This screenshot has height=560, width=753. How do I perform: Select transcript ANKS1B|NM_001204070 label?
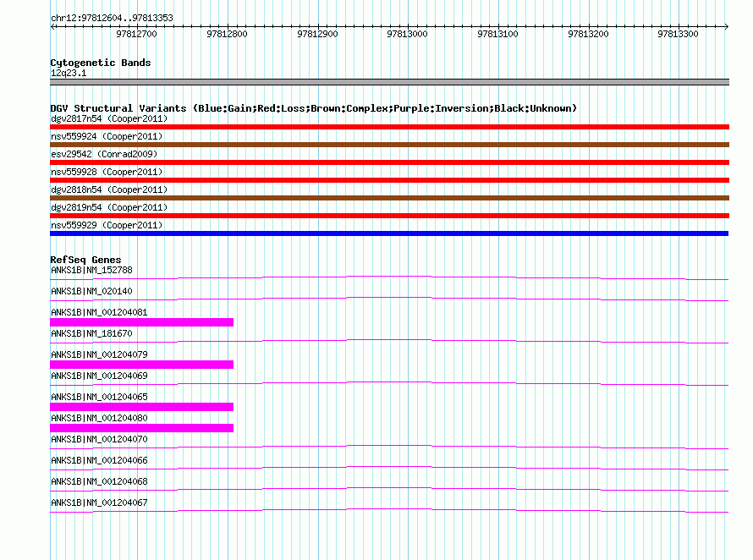point(99,439)
